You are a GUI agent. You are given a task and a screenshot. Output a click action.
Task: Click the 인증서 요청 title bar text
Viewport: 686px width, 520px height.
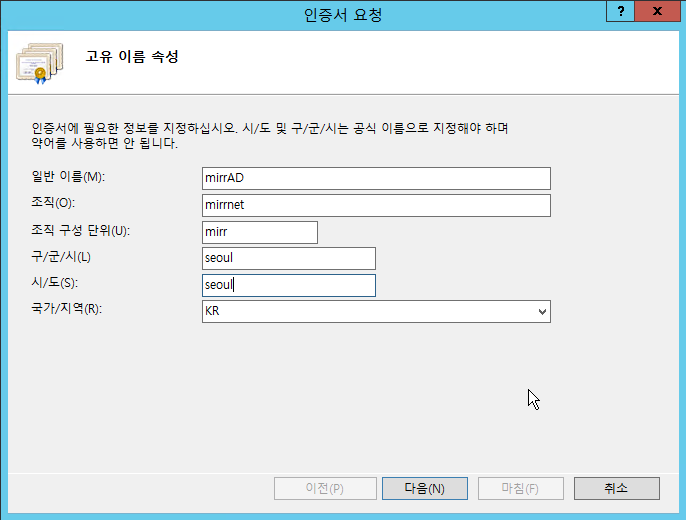click(x=343, y=15)
